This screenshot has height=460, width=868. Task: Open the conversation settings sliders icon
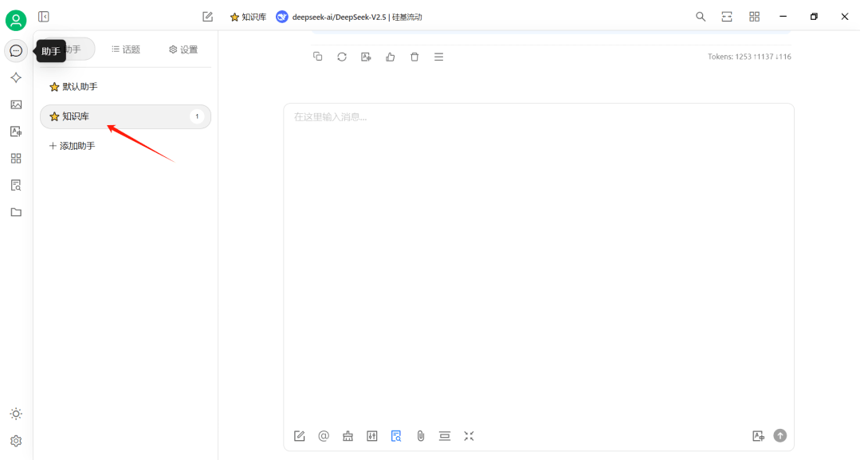click(372, 436)
